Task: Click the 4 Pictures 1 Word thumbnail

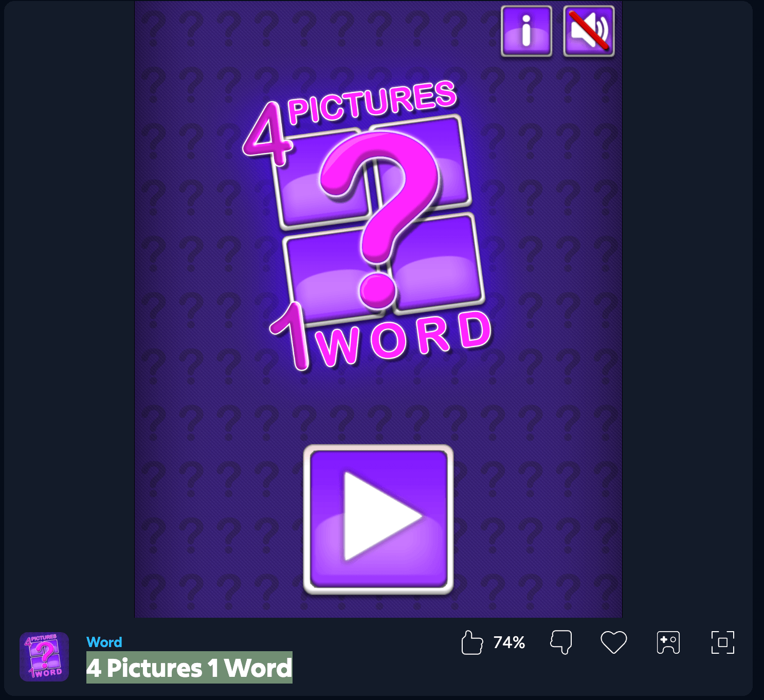Action: pos(44,657)
